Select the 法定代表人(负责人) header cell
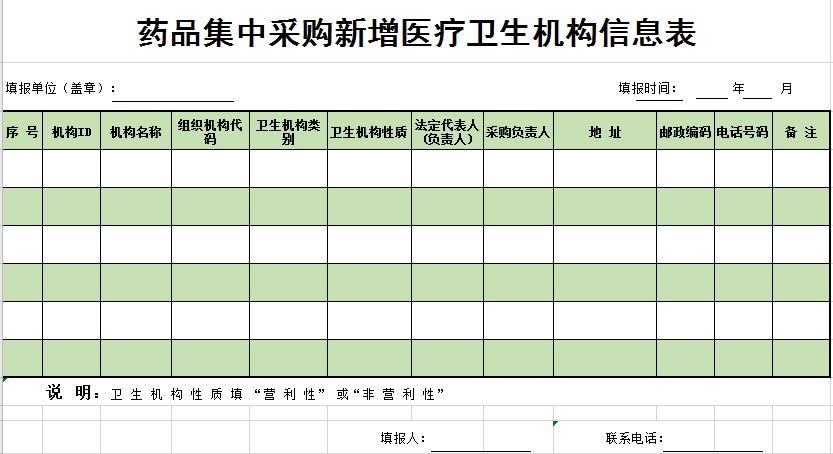This screenshot has height=454, width=833. (447, 131)
